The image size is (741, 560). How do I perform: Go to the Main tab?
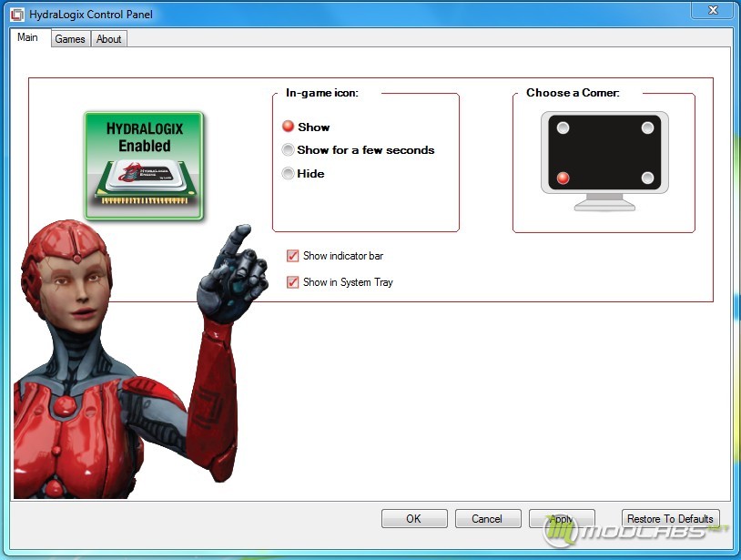coord(28,37)
